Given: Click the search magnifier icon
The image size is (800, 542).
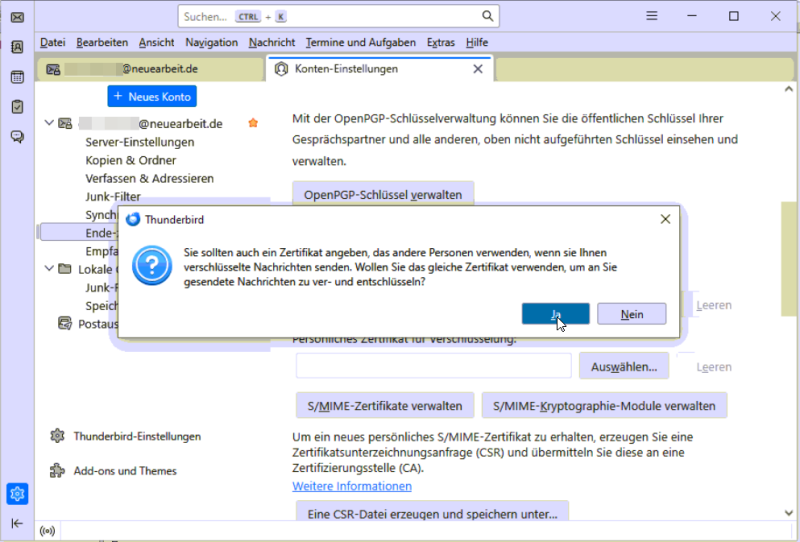Looking at the screenshot, I should [x=488, y=16].
